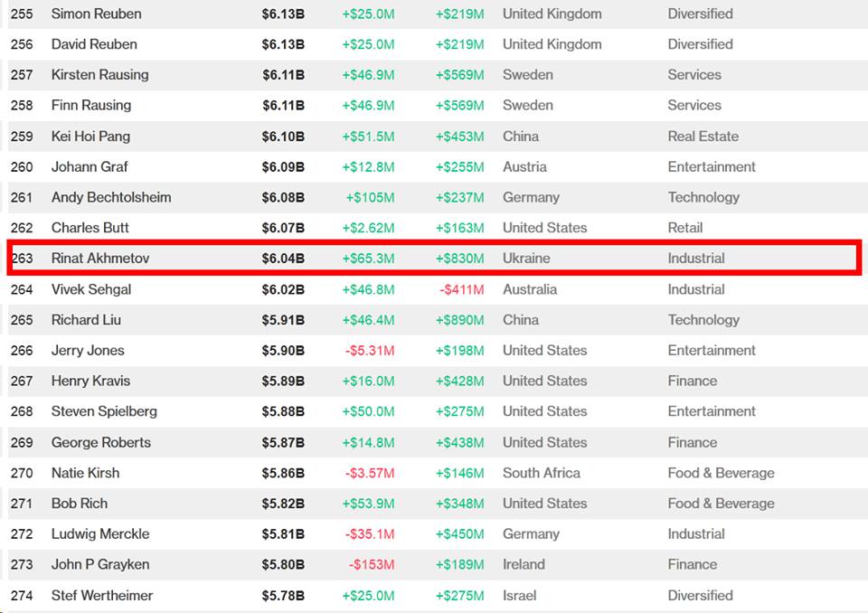Click rank number 272 for Ludwig Merckle
The width and height of the screenshot is (868, 613).
pyautogui.click(x=22, y=534)
